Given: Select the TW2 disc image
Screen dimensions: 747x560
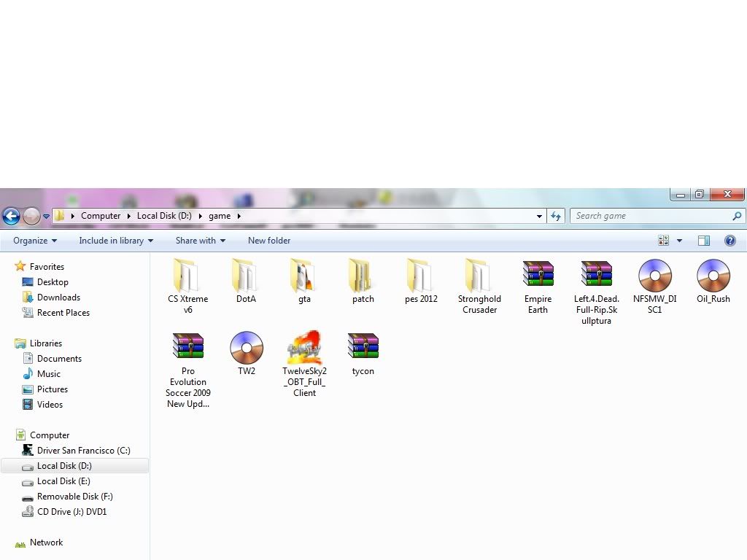Looking at the screenshot, I should click(x=247, y=353).
